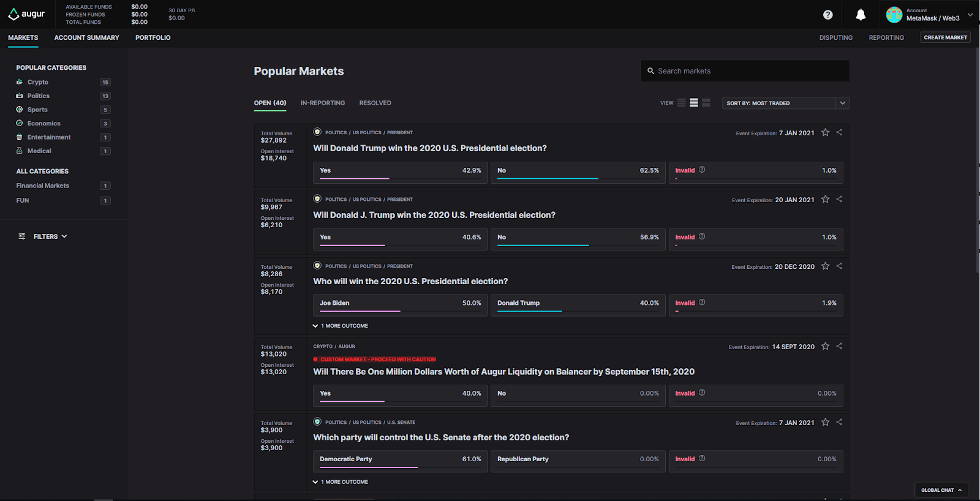Open the Disputing page link

tap(836, 38)
